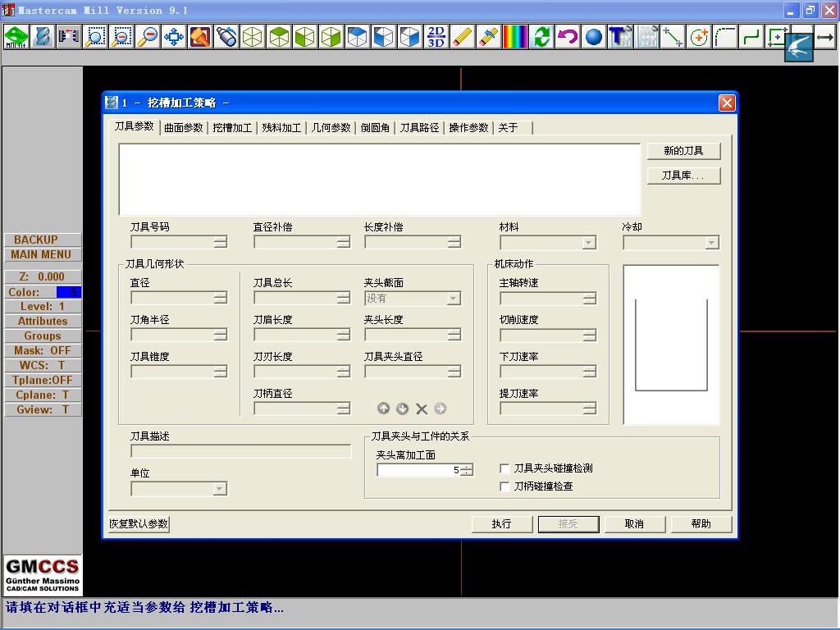Click the blue Color swatch in sidebar
This screenshot has width=840, height=630.
point(69,292)
